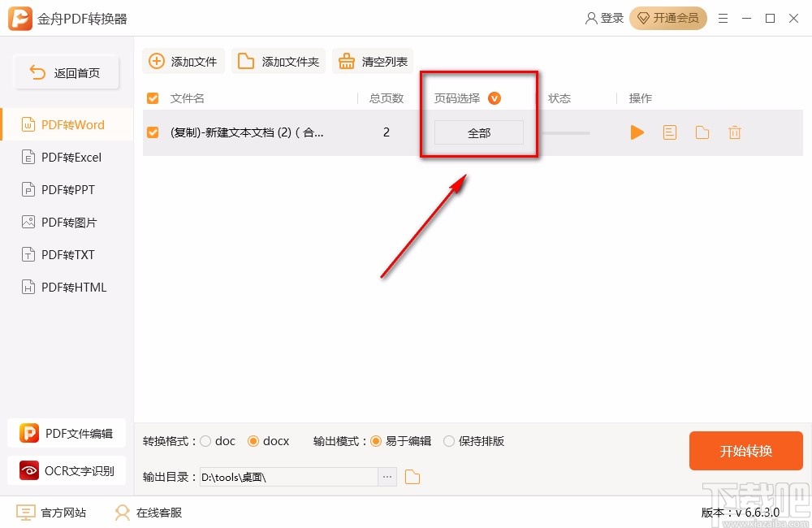This screenshot has height=528, width=812.
Task: Toggle the select-all checkbox in the header
Action: pos(153,97)
